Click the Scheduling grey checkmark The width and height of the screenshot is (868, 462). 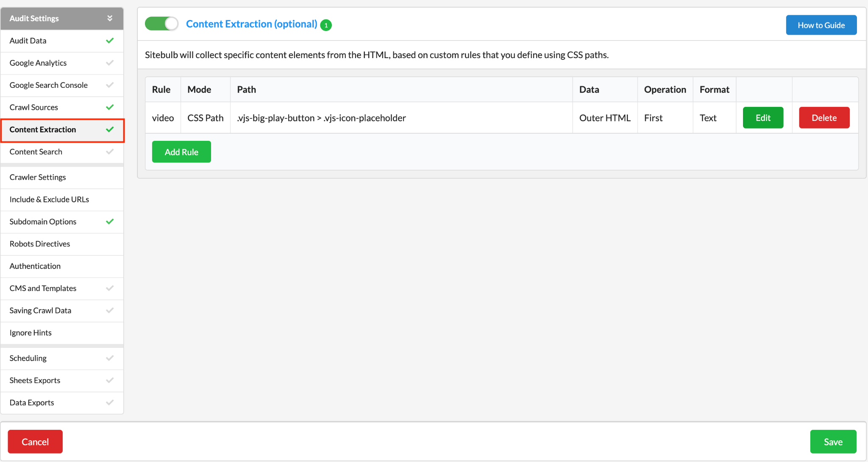coord(110,358)
